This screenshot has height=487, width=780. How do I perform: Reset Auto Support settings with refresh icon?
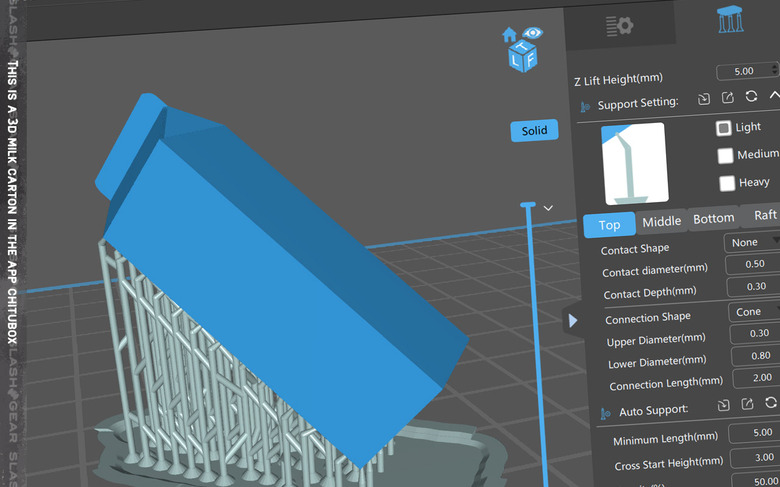(771, 404)
